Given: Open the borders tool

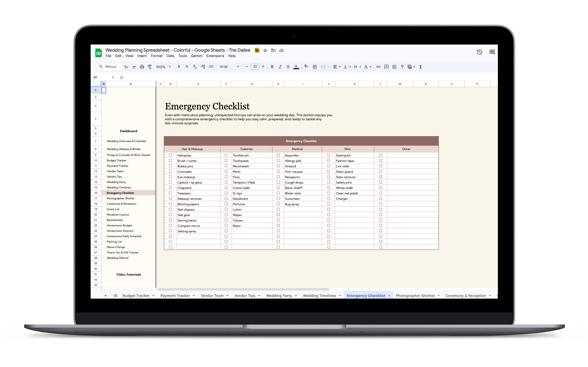Looking at the screenshot, I should tap(315, 67).
